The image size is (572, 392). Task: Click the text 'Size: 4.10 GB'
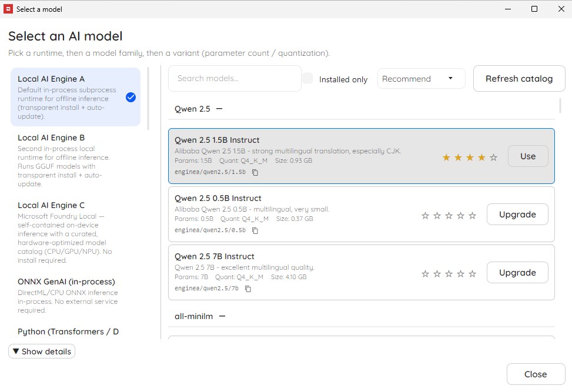click(289, 277)
